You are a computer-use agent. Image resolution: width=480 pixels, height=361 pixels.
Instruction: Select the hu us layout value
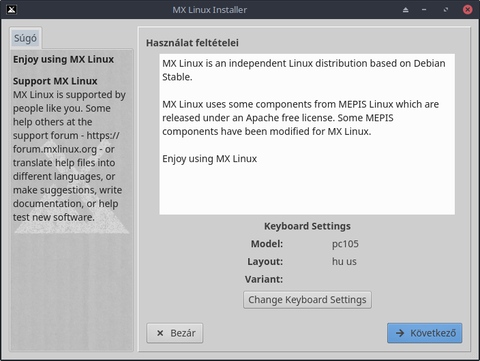point(344,261)
